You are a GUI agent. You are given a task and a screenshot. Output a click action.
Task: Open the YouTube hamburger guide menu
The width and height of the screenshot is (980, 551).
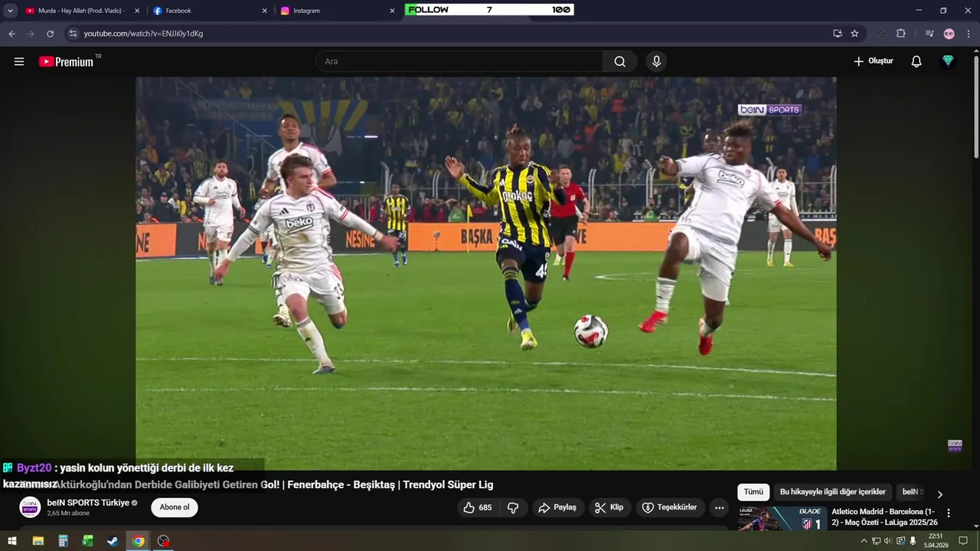click(x=19, y=61)
